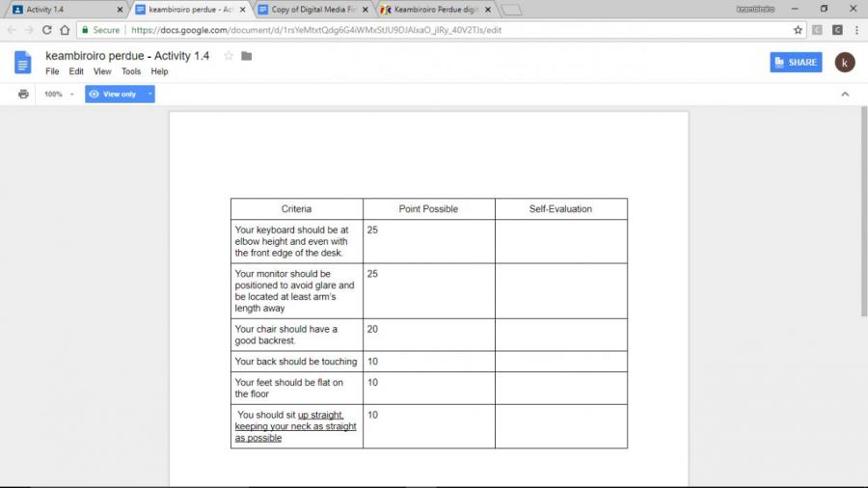Reload the page in the browser
The height and width of the screenshot is (488, 868).
46,30
